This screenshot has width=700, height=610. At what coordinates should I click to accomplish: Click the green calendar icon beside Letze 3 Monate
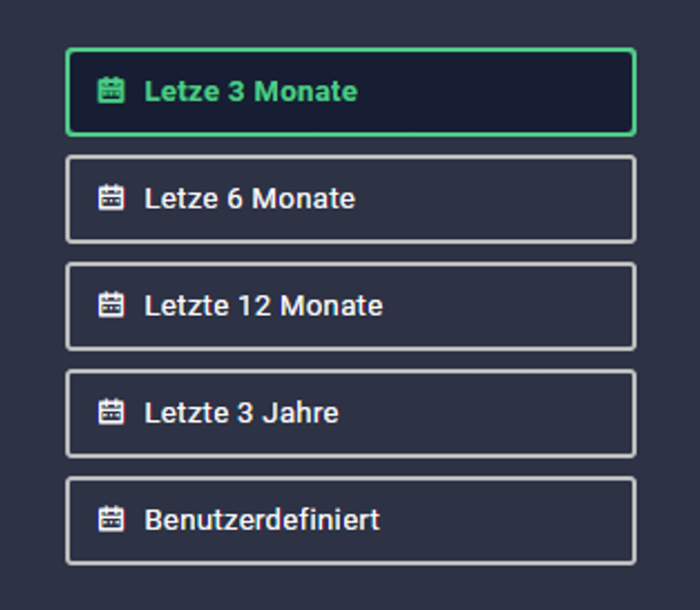(x=111, y=90)
